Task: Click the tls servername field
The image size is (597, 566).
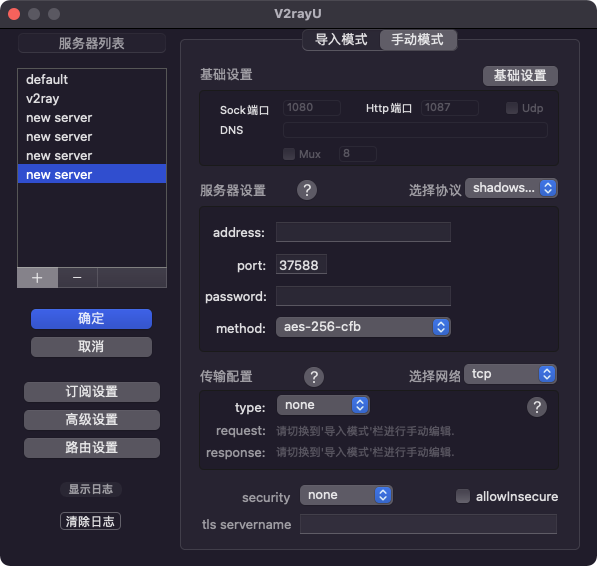Action: [428, 524]
